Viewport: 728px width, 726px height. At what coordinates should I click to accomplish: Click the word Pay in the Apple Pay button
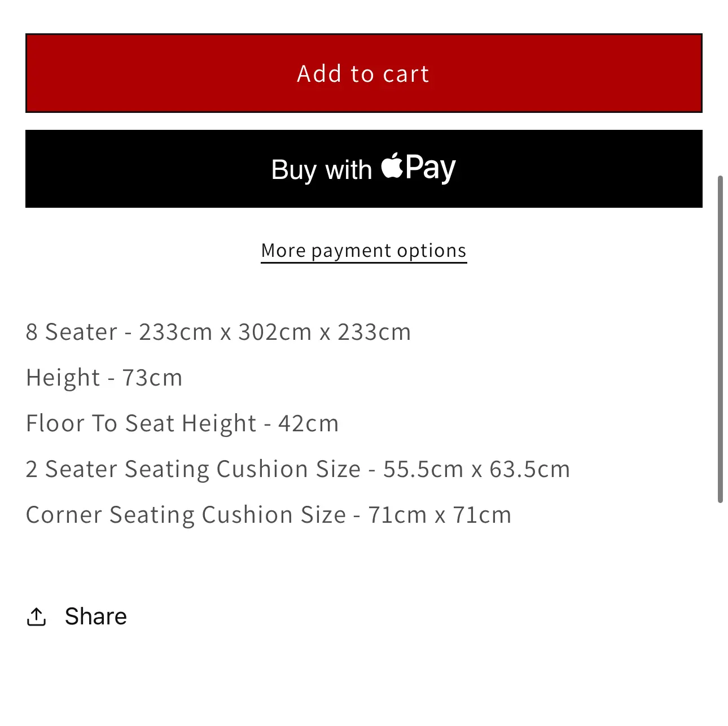tap(431, 168)
